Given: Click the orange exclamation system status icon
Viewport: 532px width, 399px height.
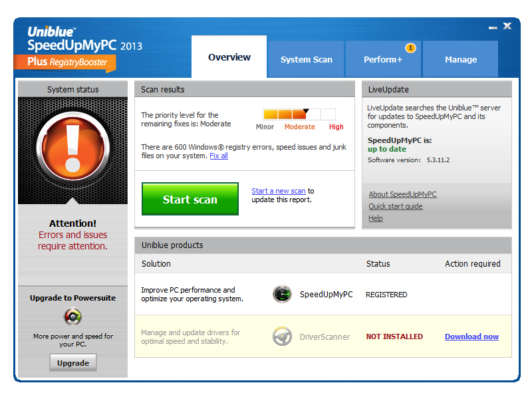Looking at the screenshot, I should click(72, 148).
